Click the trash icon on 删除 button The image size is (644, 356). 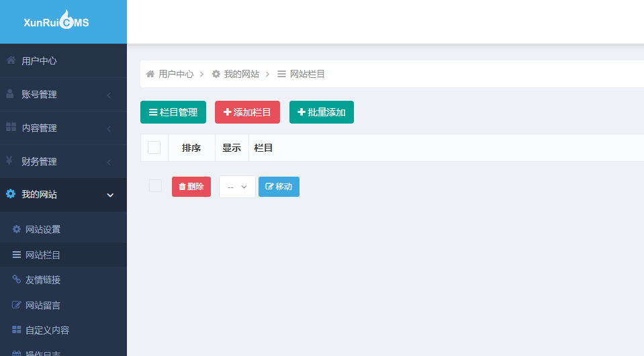182,187
